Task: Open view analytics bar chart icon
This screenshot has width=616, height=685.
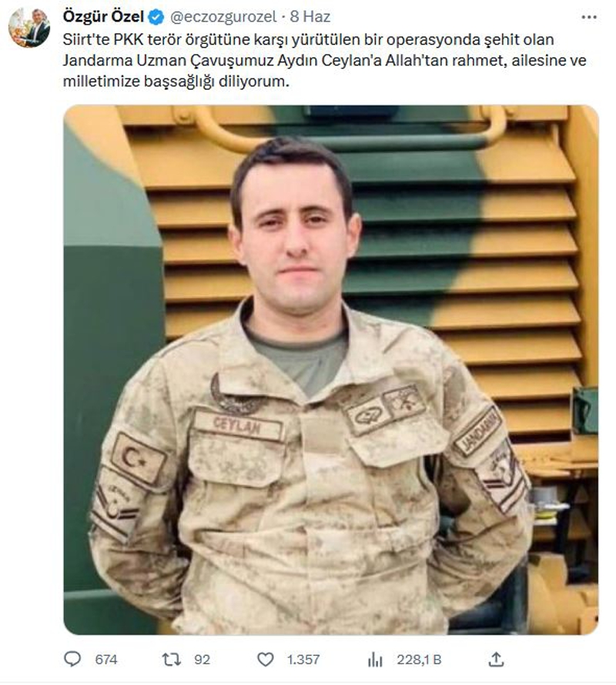Action: pyautogui.click(x=375, y=659)
